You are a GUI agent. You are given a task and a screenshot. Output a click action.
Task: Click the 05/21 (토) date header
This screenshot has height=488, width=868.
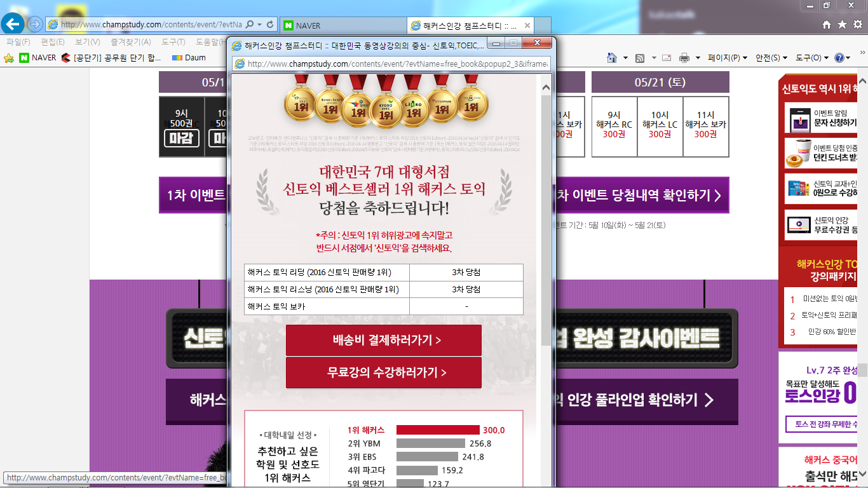pos(660,82)
